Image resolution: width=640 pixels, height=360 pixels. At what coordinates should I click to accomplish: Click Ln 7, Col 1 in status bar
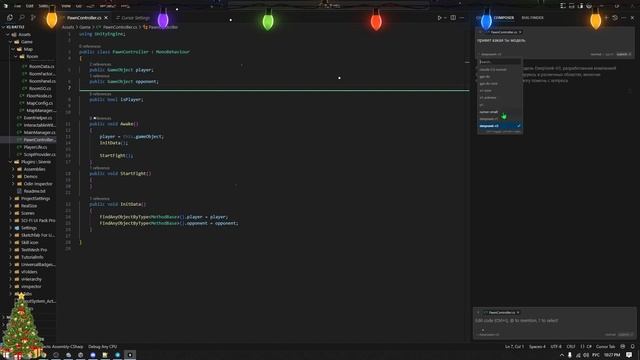tap(514, 347)
